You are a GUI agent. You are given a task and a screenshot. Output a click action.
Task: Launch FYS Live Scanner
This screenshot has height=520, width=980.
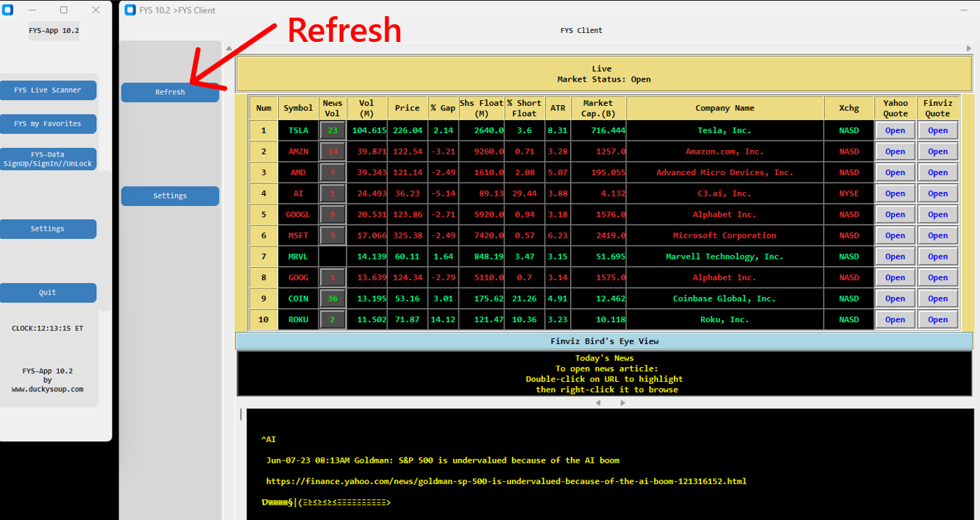click(x=48, y=90)
